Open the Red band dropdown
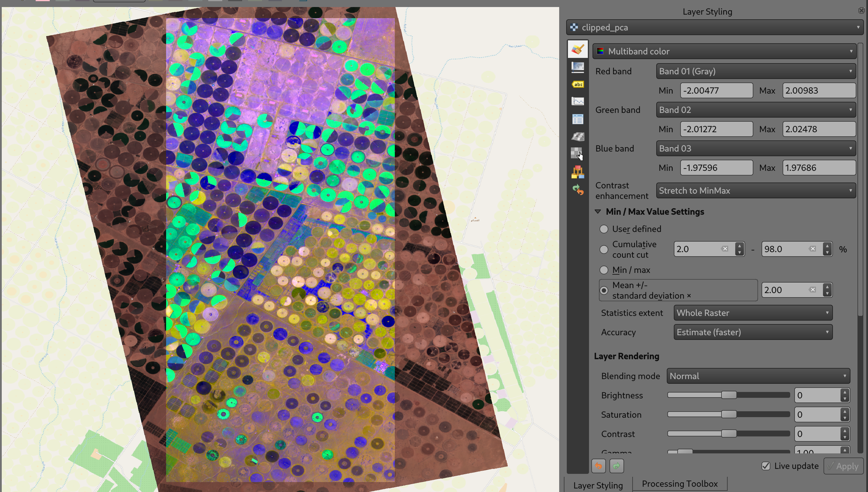The image size is (868, 492). pyautogui.click(x=755, y=71)
